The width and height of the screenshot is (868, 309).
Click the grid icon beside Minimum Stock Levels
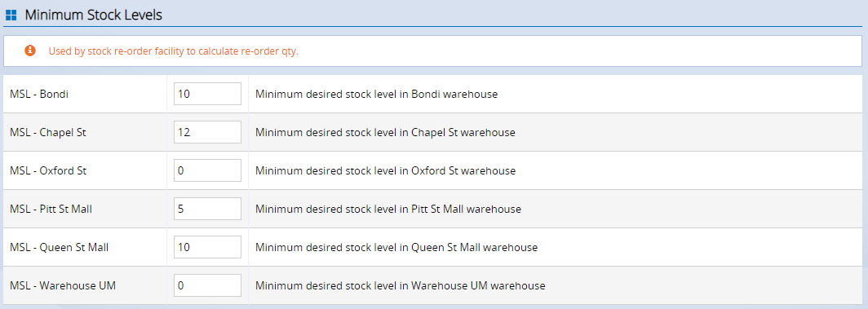[11, 15]
